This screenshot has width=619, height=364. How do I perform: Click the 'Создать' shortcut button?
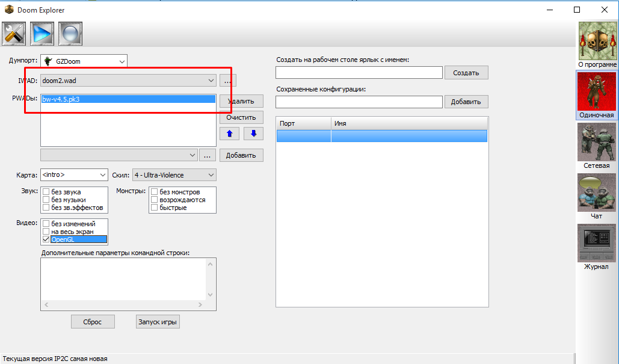point(466,73)
